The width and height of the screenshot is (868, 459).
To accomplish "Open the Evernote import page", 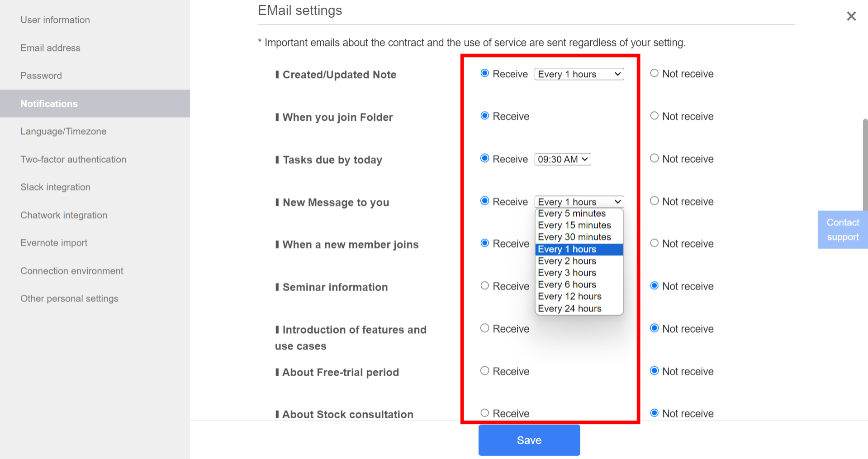I will [x=53, y=242].
